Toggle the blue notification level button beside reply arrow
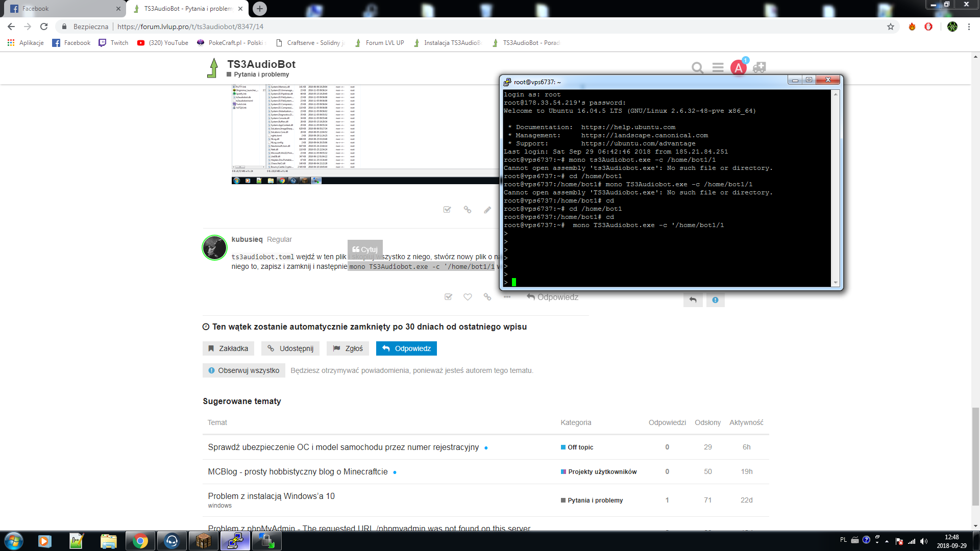This screenshot has height=551, width=980. [x=715, y=300]
